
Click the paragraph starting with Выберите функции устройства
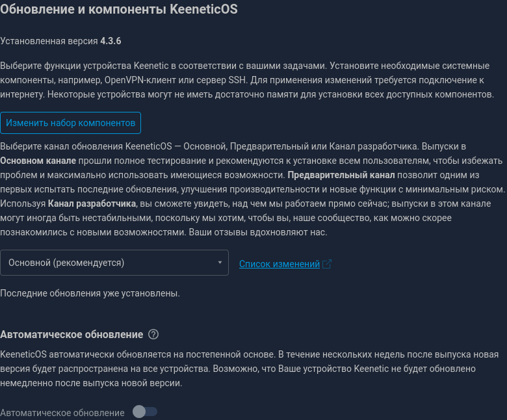click(x=247, y=80)
